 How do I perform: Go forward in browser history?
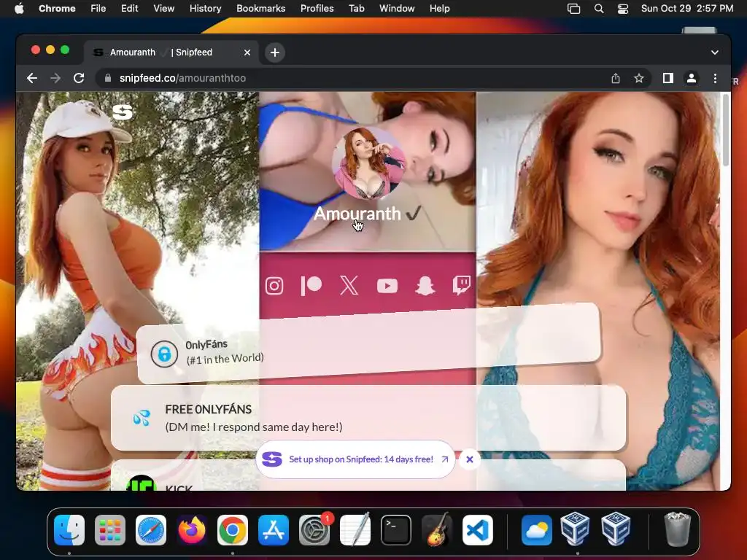[x=55, y=78]
